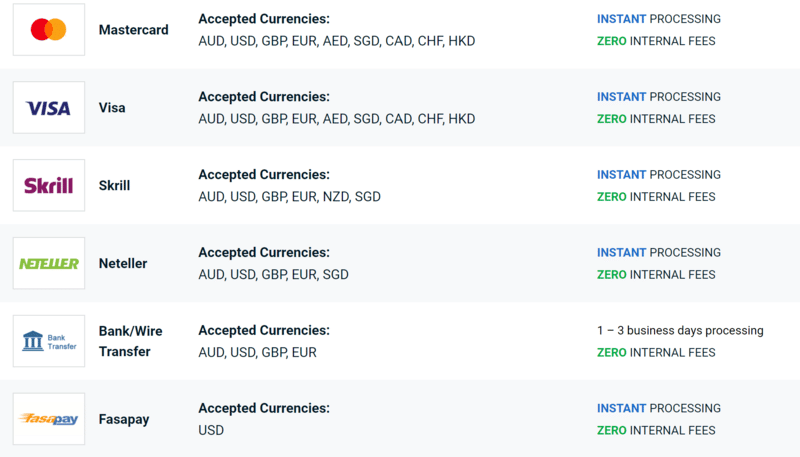Click the Mastercard logo icon
This screenshot has height=457, width=800.
pyautogui.click(x=48, y=30)
